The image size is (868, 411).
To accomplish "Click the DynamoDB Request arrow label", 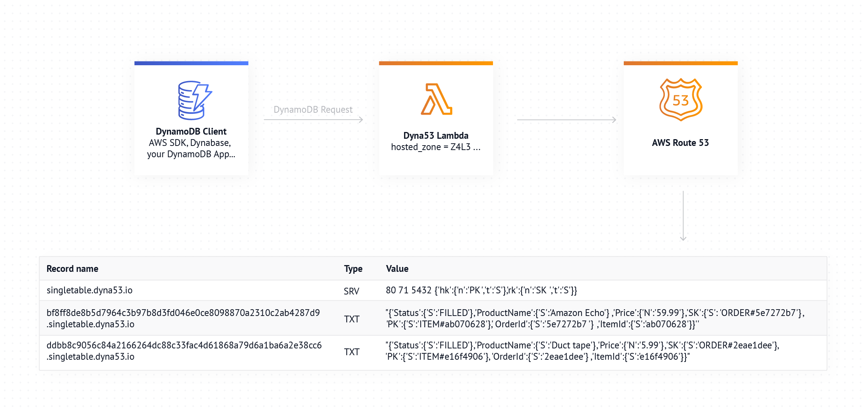I will pyautogui.click(x=313, y=110).
